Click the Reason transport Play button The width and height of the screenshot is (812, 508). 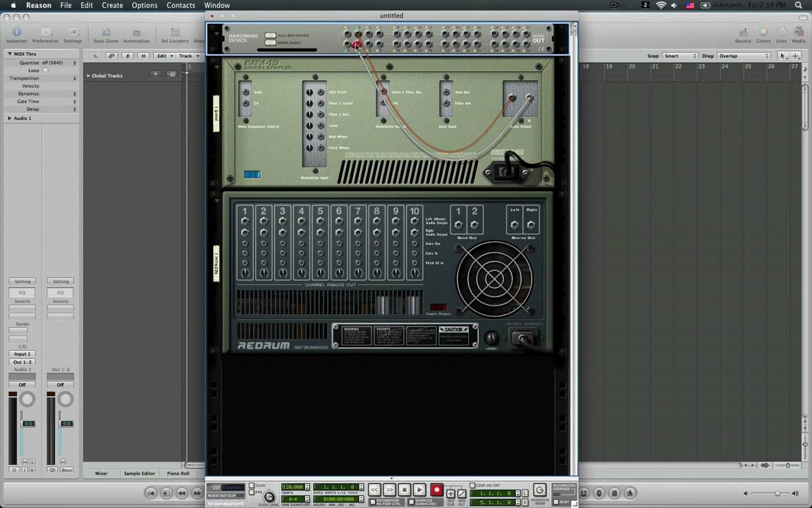[419, 490]
